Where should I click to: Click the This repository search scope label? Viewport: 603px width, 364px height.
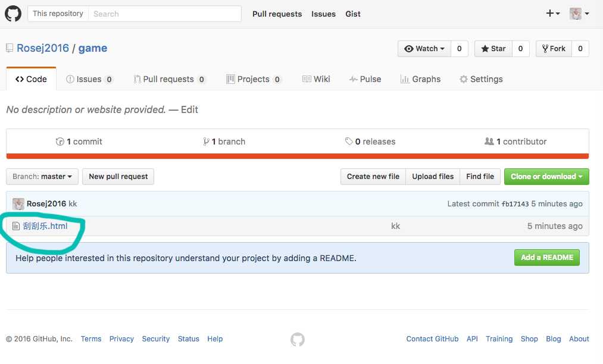click(x=58, y=14)
